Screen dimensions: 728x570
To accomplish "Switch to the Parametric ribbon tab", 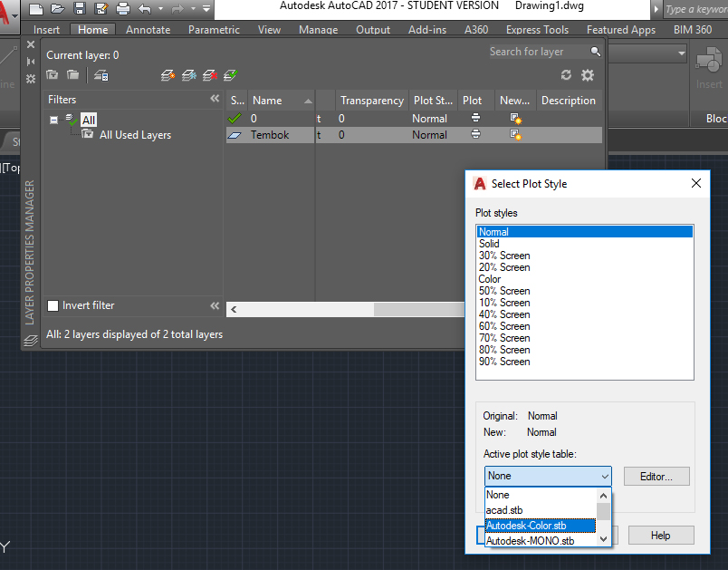I will click(214, 30).
